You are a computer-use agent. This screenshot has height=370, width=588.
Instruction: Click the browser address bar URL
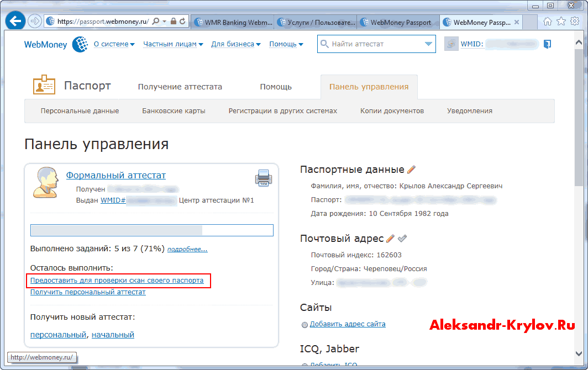point(103,22)
